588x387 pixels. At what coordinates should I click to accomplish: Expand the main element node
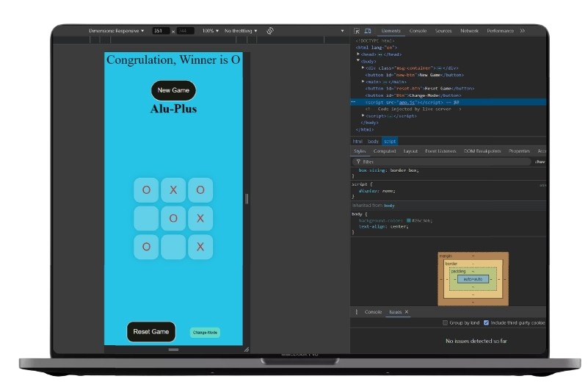(x=363, y=82)
